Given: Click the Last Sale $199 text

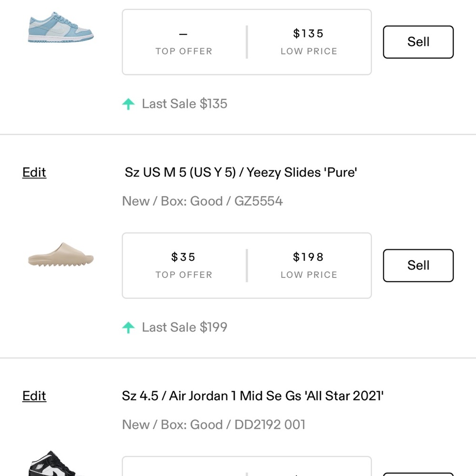Looking at the screenshot, I should (185, 327).
